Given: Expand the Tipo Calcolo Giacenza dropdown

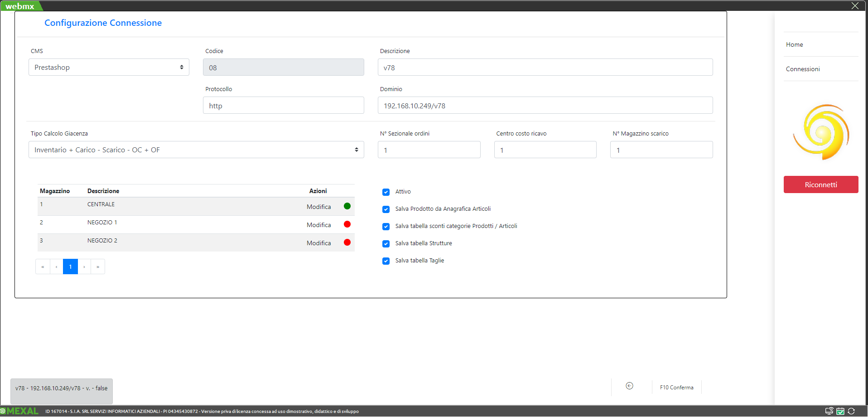Looking at the screenshot, I should coord(196,150).
